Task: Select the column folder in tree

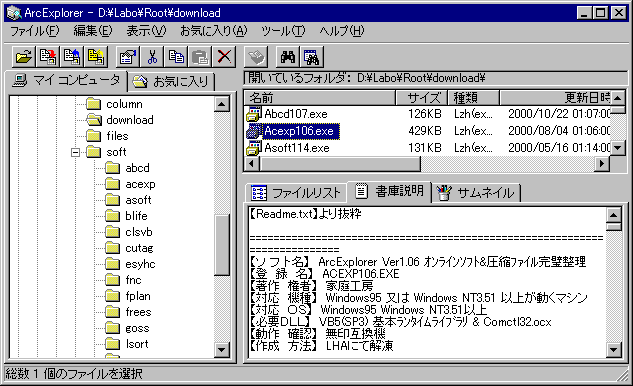Action: (124, 104)
